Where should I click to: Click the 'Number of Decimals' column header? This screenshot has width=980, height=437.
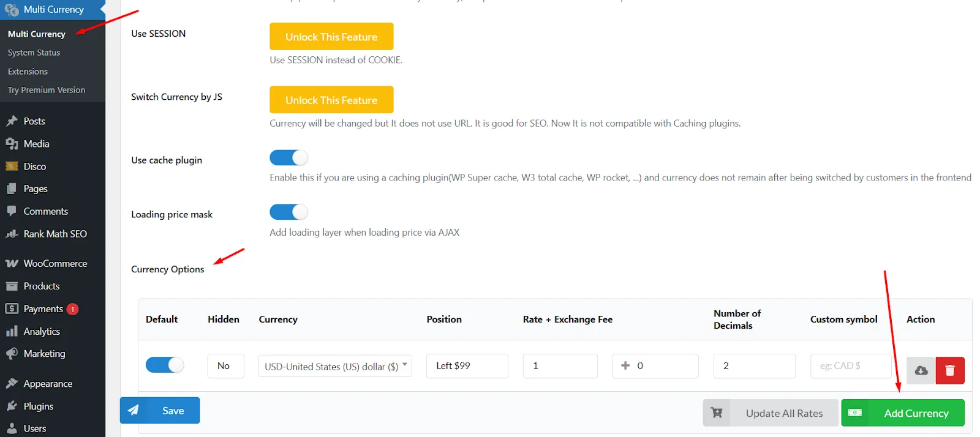(x=737, y=319)
